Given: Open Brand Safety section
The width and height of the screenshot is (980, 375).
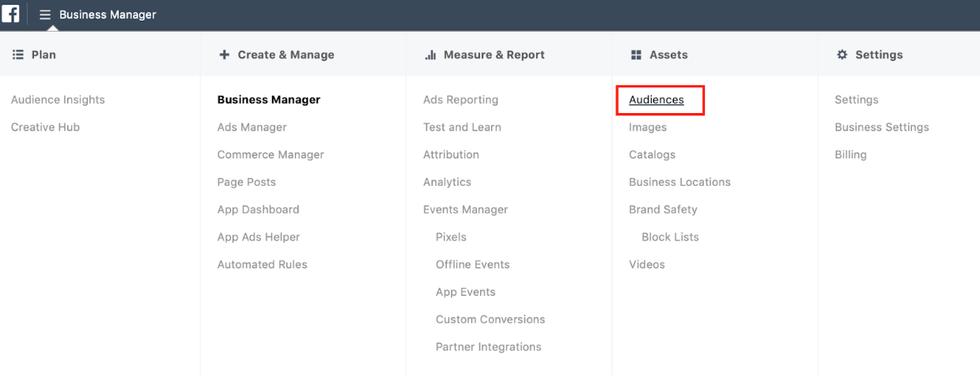Looking at the screenshot, I should (663, 210).
